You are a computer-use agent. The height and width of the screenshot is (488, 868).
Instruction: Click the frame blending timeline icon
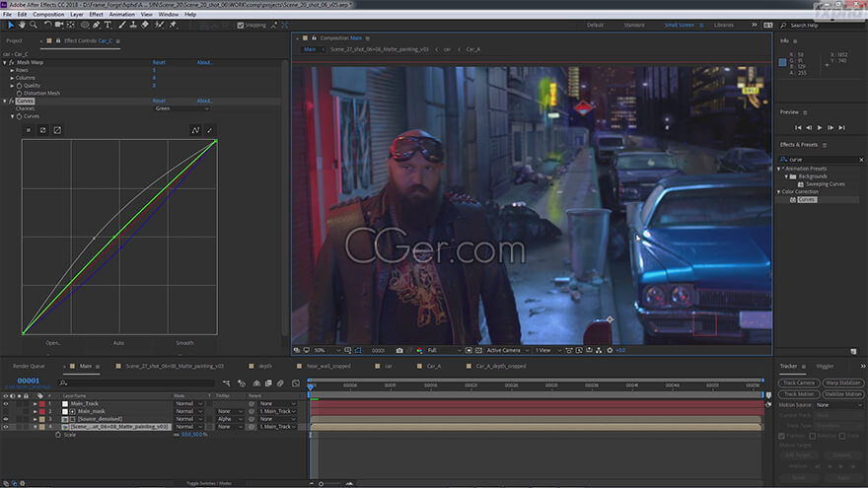click(x=268, y=383)
